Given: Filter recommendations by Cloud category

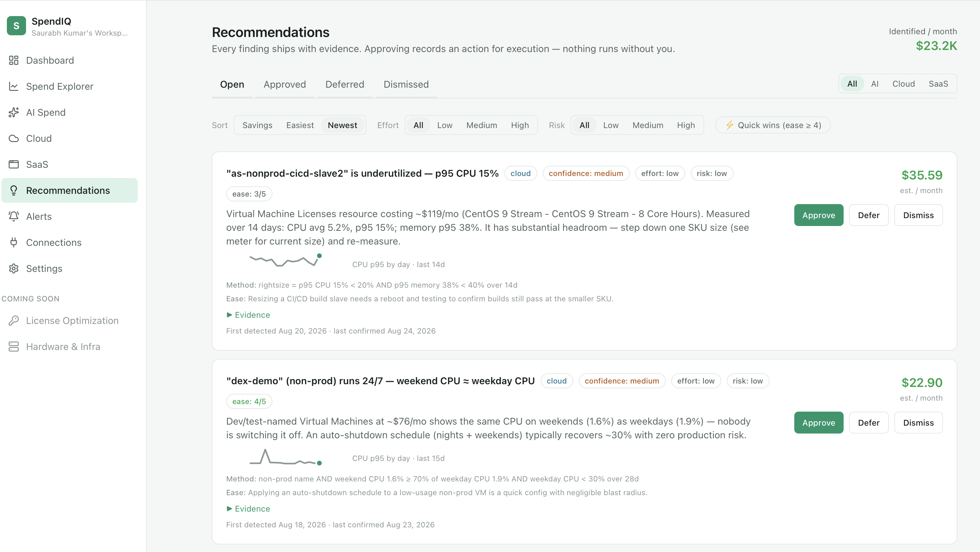Looking at the screenshot, I should click(x=904, y=84).
